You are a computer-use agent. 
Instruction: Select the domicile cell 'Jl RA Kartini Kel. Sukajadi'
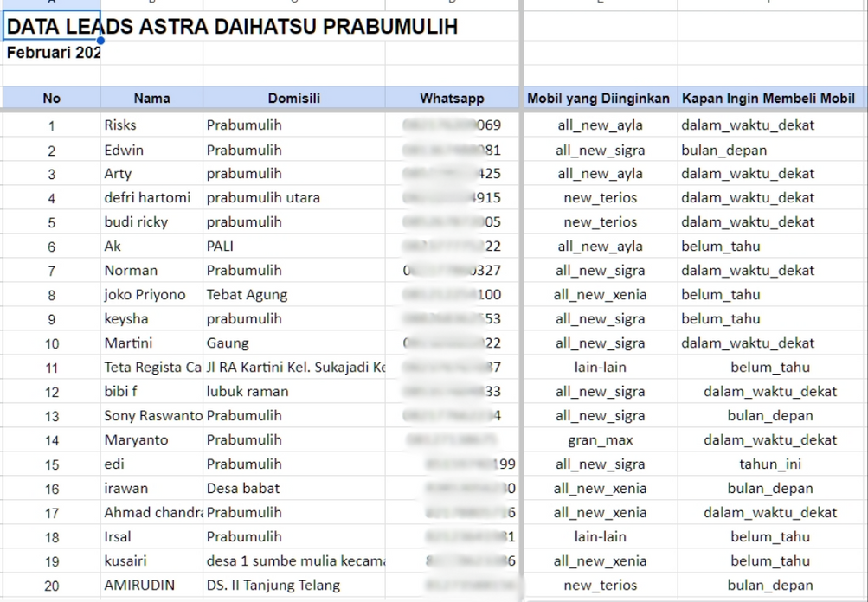click(x=294, y=368)
